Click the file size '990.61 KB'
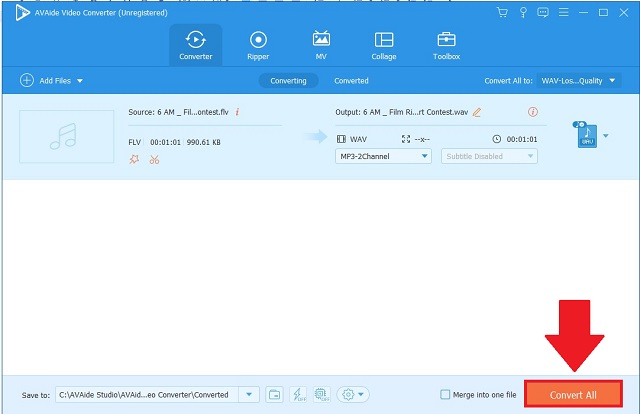This screenshot has height=414, width=640. pyautogui.click(x=204, y=142)
